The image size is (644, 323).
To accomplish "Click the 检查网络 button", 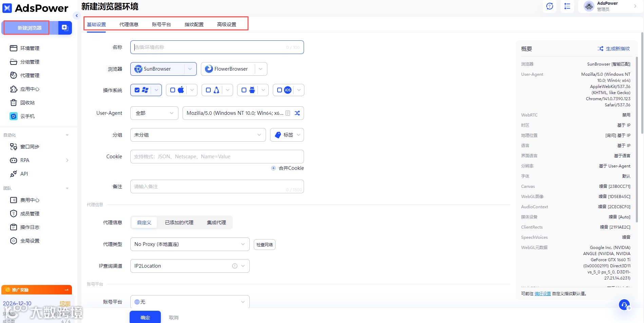I will [265, 245].
